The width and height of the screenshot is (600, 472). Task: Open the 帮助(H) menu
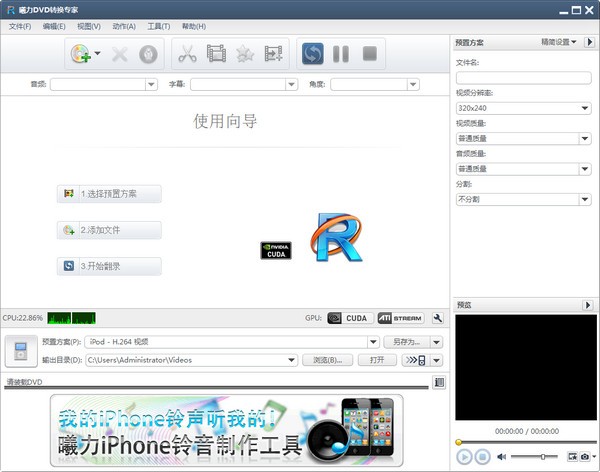[194, 26]
